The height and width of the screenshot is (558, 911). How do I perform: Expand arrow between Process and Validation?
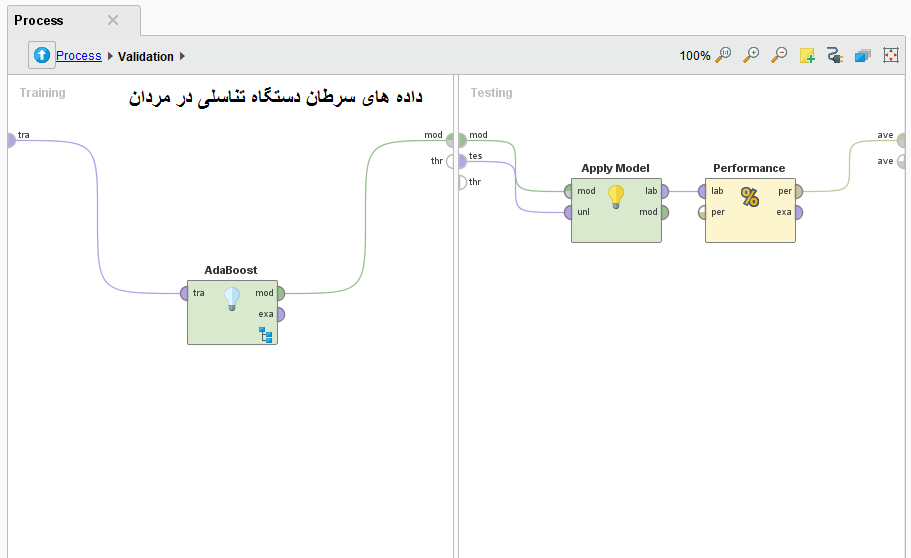pyautogui.click(x=110, y=56)
